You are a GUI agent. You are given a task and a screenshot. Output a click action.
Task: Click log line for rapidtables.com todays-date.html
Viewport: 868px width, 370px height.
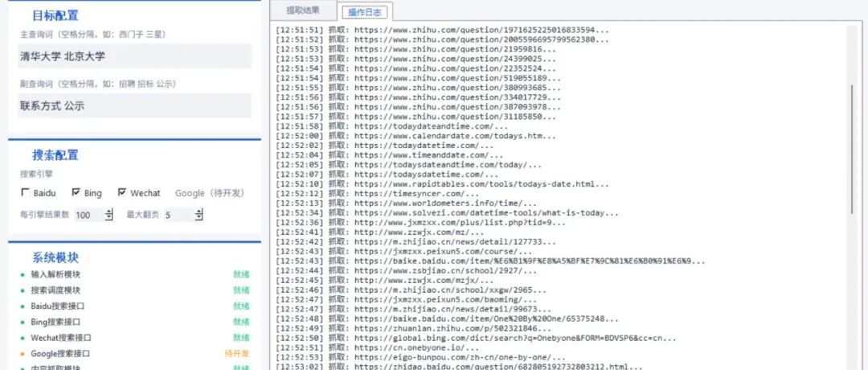[442, 184]
